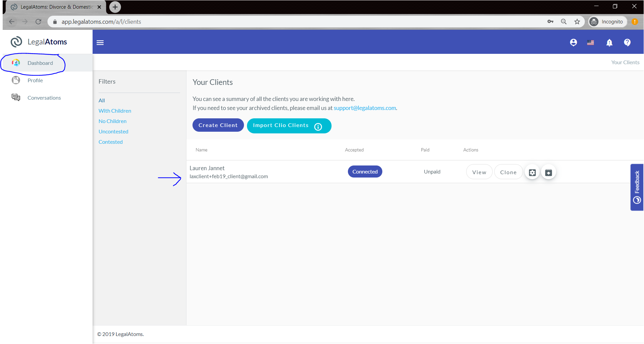Open the hamburger menu icon
The height and width of the screenshot is (344, 644).
(100, 42)
